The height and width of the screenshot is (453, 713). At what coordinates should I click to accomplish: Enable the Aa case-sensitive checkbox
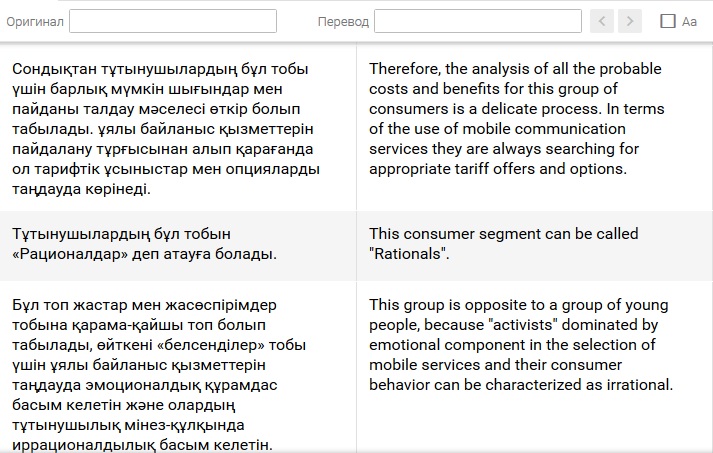point(668,21)
